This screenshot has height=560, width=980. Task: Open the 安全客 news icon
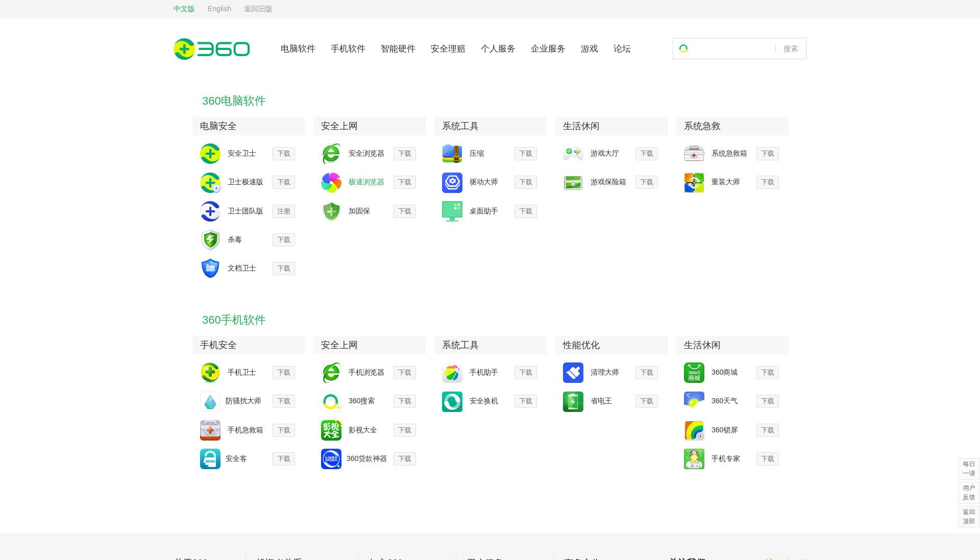[x=210, y=459]
